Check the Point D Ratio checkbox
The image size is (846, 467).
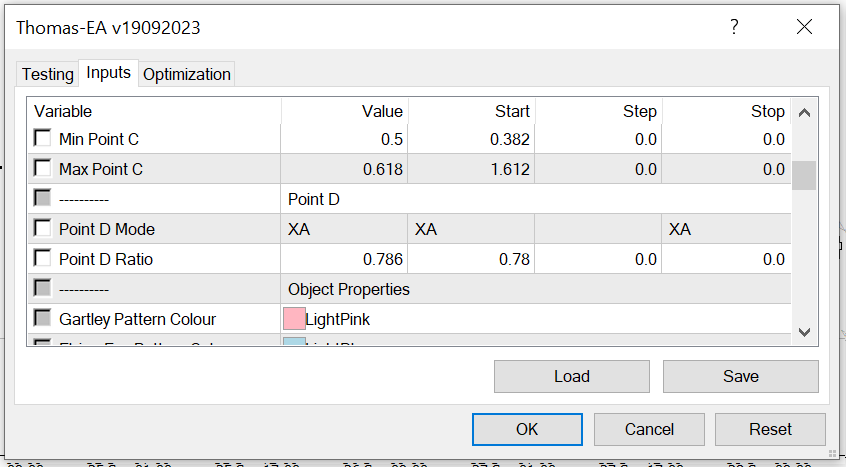tap(42, 258)
